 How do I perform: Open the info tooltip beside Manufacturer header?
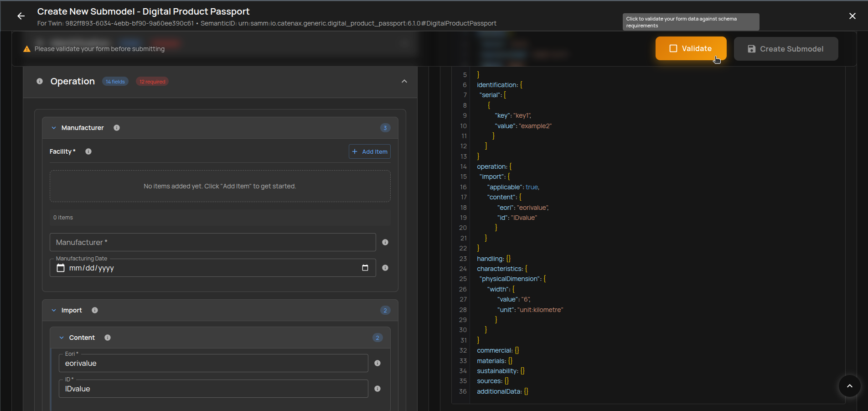(x=116, y=128)
